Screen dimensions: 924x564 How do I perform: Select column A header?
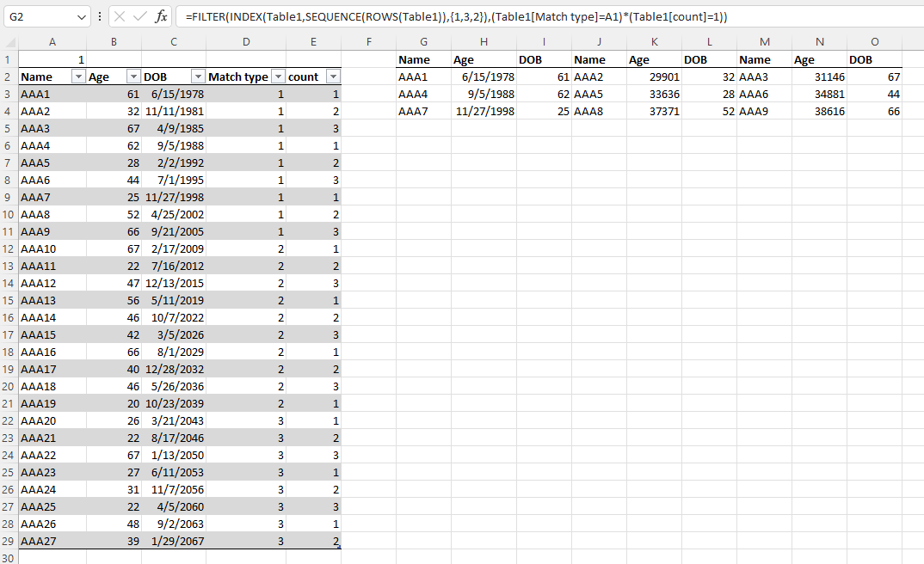[52, 42]
